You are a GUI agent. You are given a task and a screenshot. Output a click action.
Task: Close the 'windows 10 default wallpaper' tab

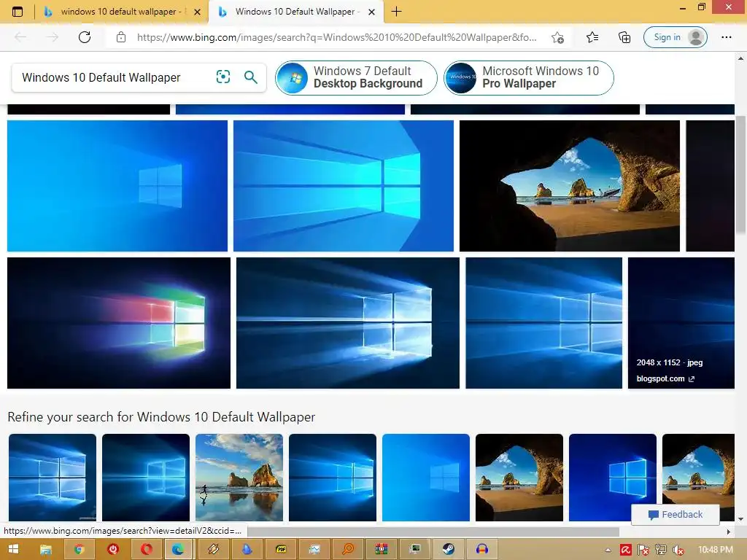pyautogui.click(x=197, y=12)
